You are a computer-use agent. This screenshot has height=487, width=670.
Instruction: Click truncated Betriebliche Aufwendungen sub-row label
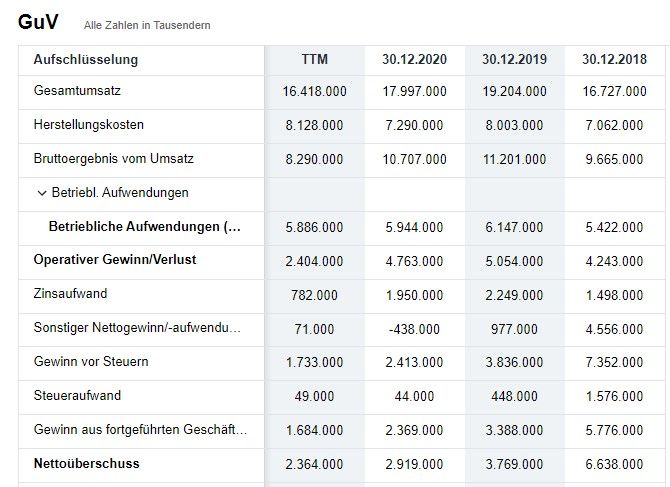point(144,227)
